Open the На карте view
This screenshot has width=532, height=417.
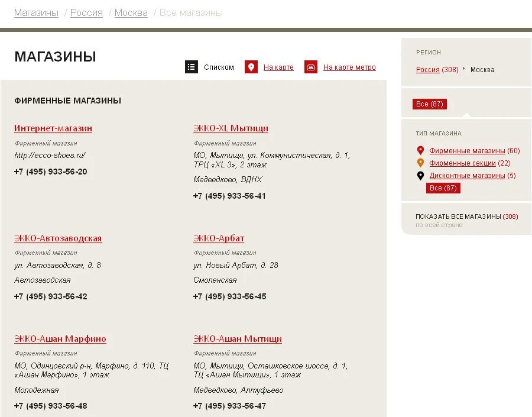point(278,67)
